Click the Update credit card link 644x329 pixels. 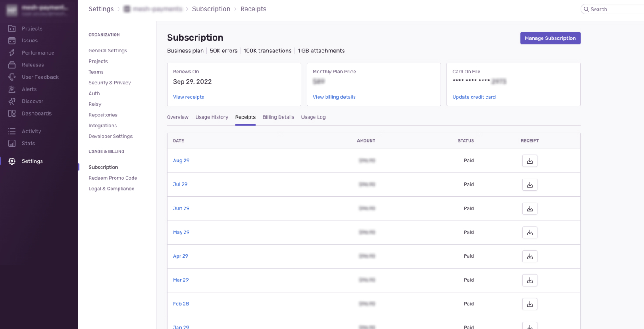tap(474, 97)
